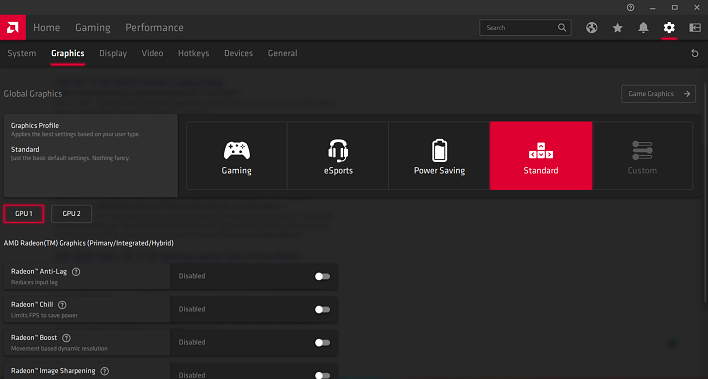The image size is (708, 379).
Task: Click the AMD Radeon(TM) Graphics label
Action: tap(88, 243)
